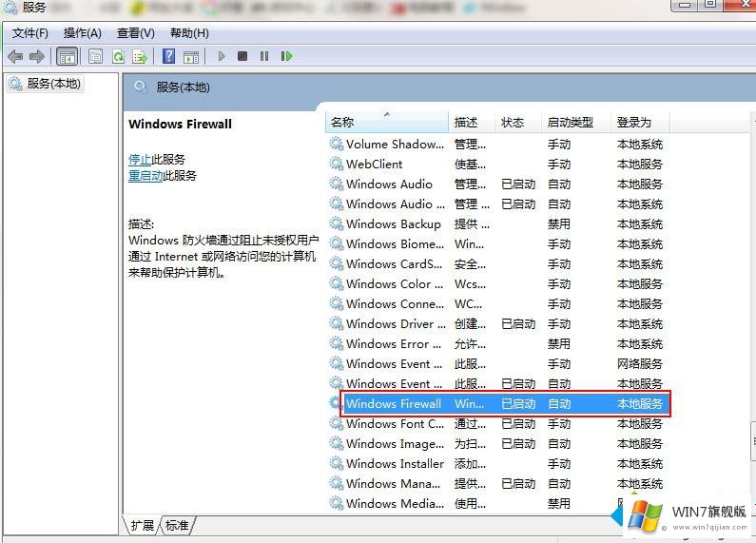Click the gear icon beside Windows Installer
Viewport: 756px width, 543px height.
click(336, 464)
